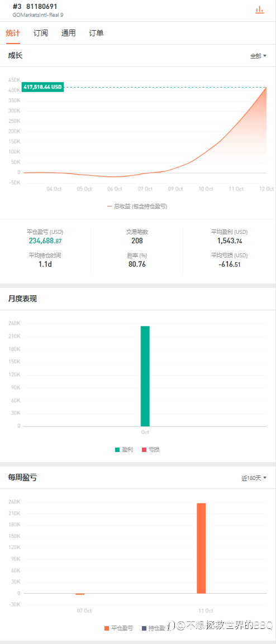This screenshot has height=644, width=276.
Task: Toggle the 盈利 green legend item
Action: point(124,450)
